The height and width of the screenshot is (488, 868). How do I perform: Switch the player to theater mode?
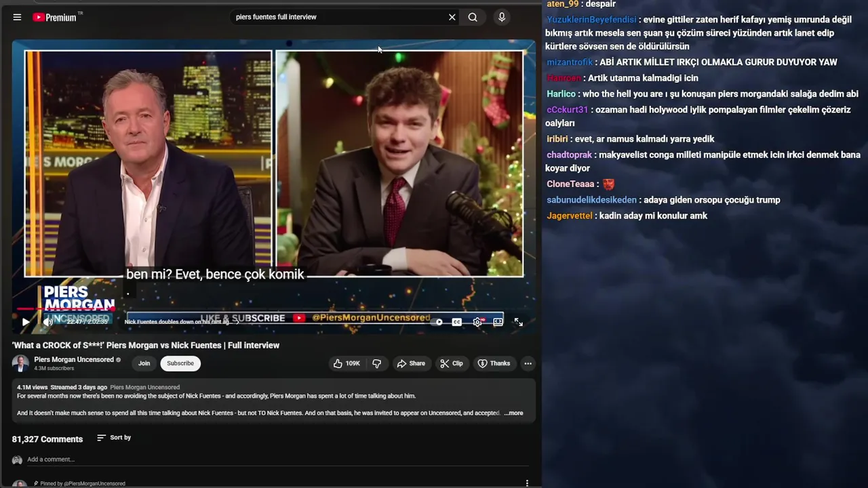498,322
